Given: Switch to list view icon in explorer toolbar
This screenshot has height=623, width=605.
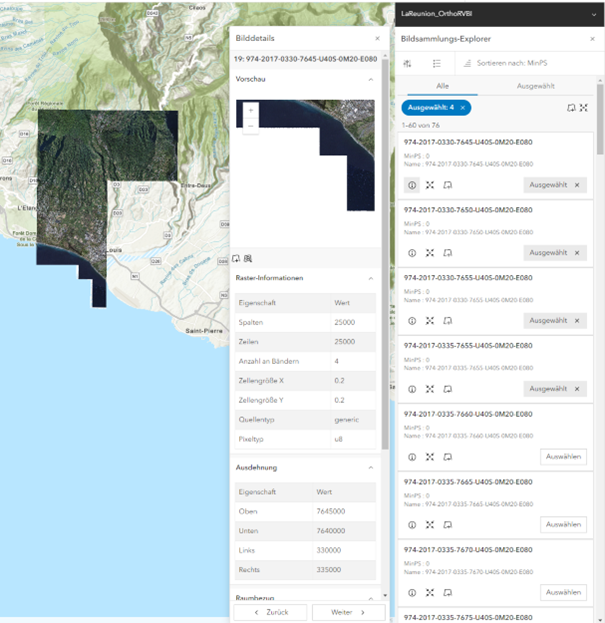Looking at the screenshot, I should (437, 64).
